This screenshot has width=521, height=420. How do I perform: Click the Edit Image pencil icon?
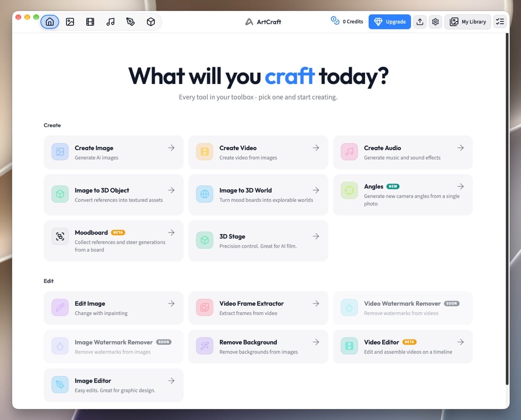60,308
